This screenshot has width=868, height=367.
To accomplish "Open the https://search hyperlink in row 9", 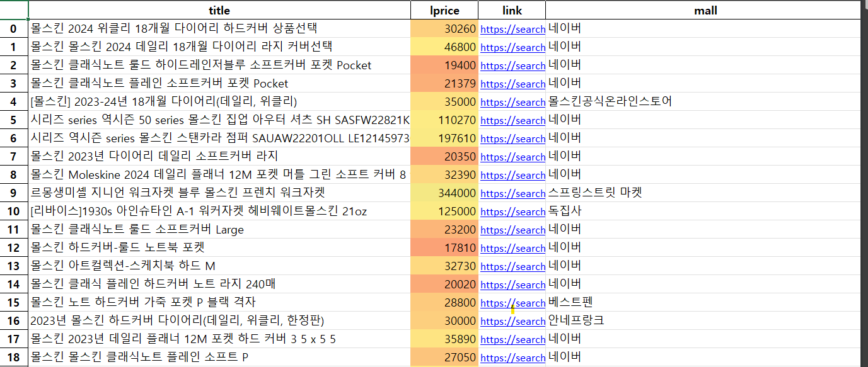I will 512,193.
